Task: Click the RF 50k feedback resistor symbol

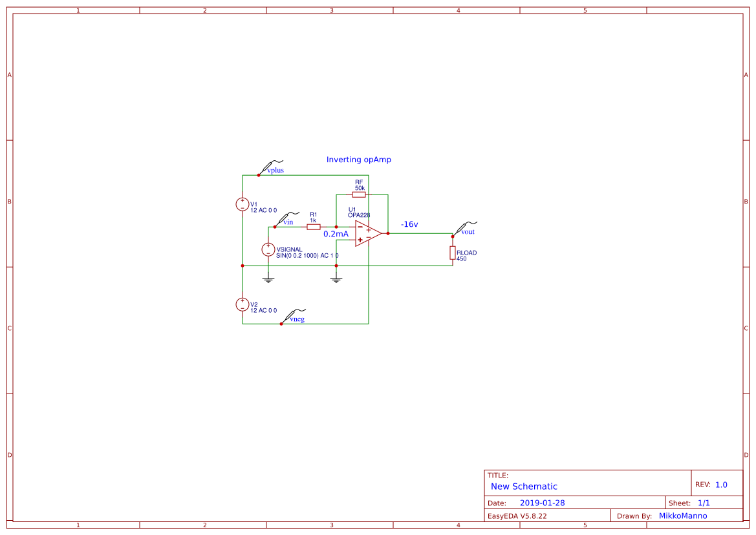Action: pos(358,194)
